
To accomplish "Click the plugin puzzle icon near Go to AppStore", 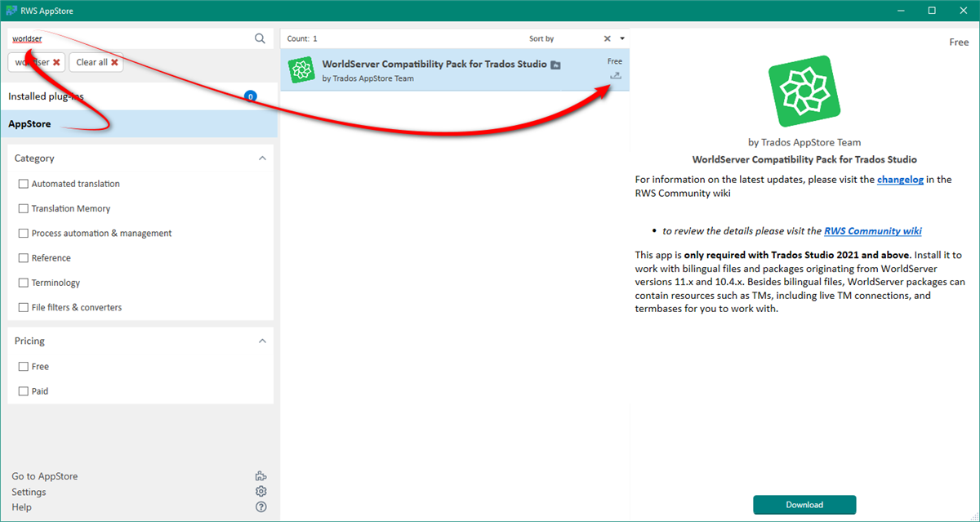I will 261,476.
